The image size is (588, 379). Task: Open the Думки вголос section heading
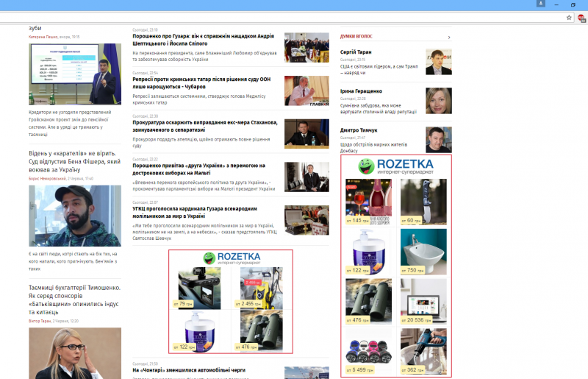point(356,37)
